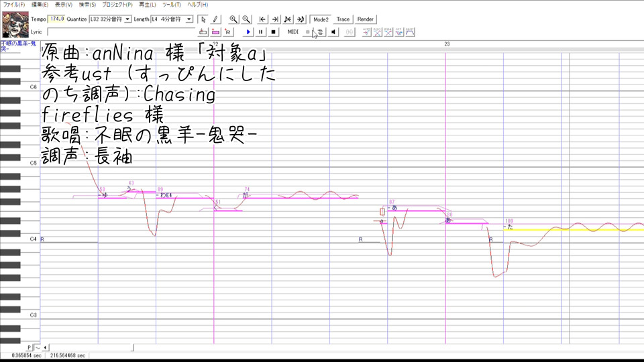
Task: Click the Lyric input field
Action: tap(121, 32)
